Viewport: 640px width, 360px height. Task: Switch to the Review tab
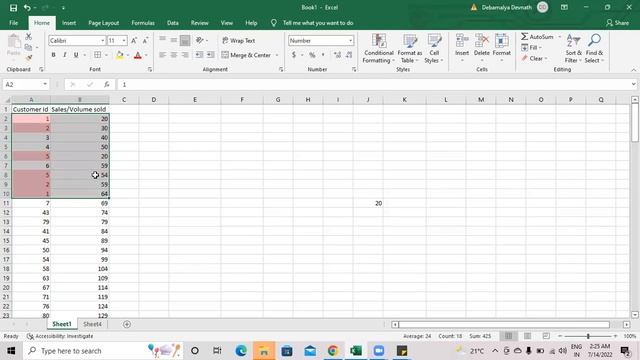coord(200,23)
